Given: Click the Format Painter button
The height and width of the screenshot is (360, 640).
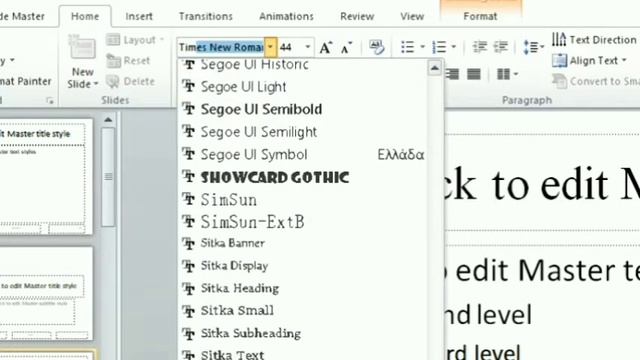Looking at the screenshot, I should 26,81.
